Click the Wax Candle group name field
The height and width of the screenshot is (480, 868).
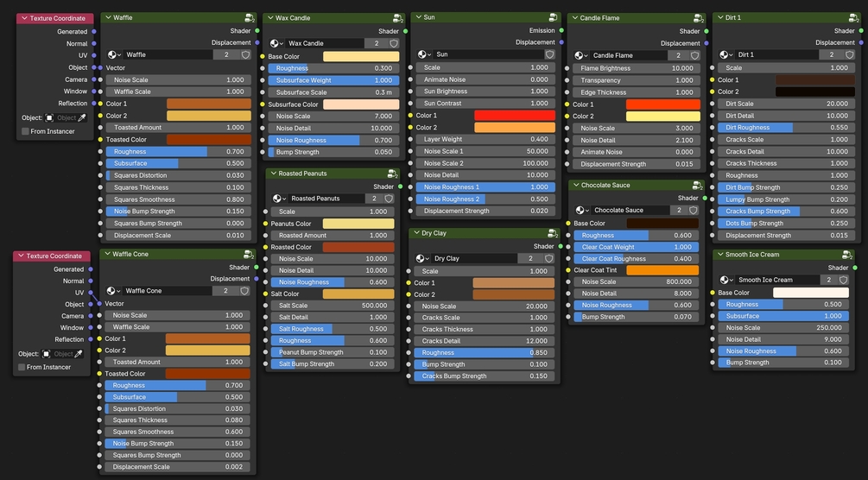pos(325,43)
